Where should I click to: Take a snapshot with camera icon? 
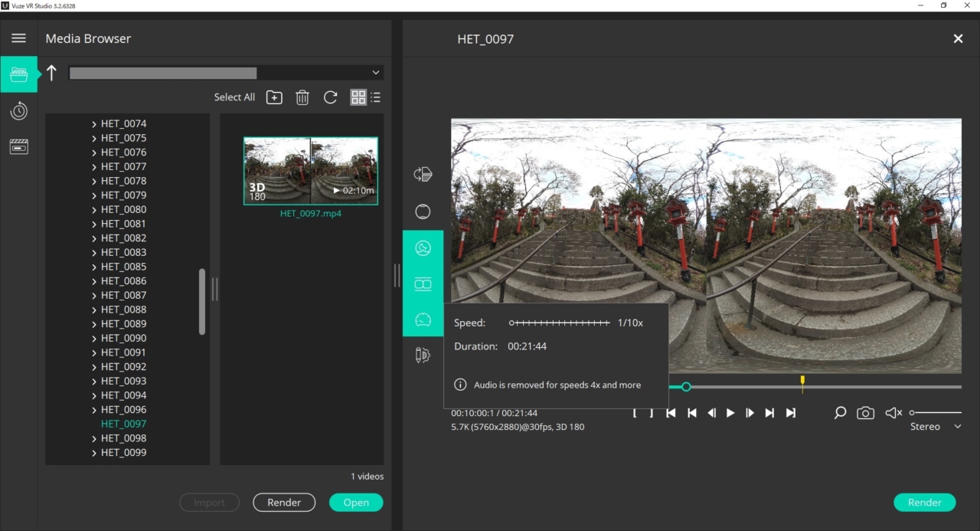click(865, 413)
